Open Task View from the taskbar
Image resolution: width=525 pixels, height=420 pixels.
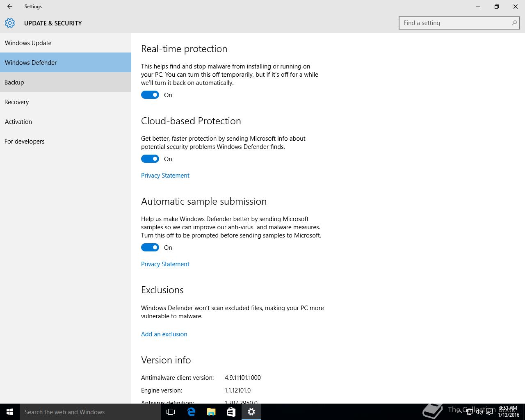point(171,412)
